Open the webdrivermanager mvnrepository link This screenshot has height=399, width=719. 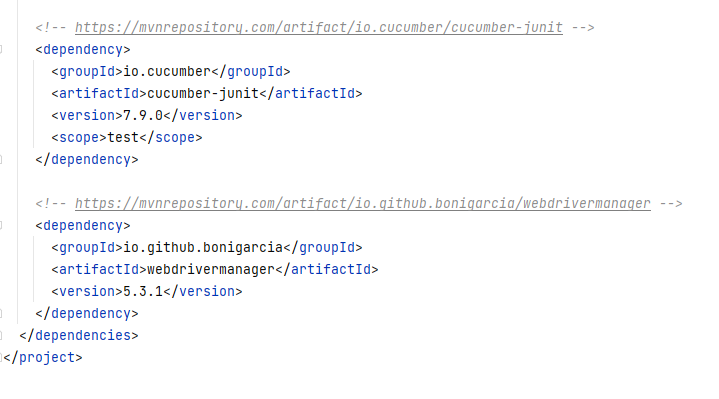point(363,204)
